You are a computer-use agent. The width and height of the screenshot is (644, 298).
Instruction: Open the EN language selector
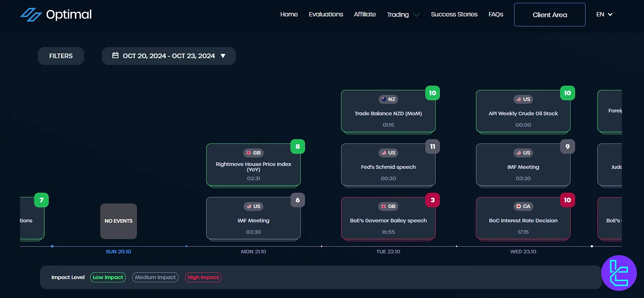point(604,15)
